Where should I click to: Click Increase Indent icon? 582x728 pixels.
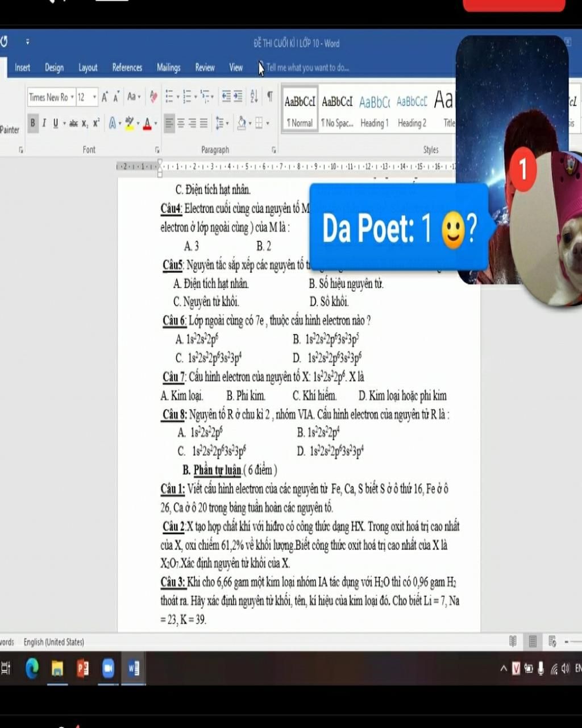(x=238, y=97)
